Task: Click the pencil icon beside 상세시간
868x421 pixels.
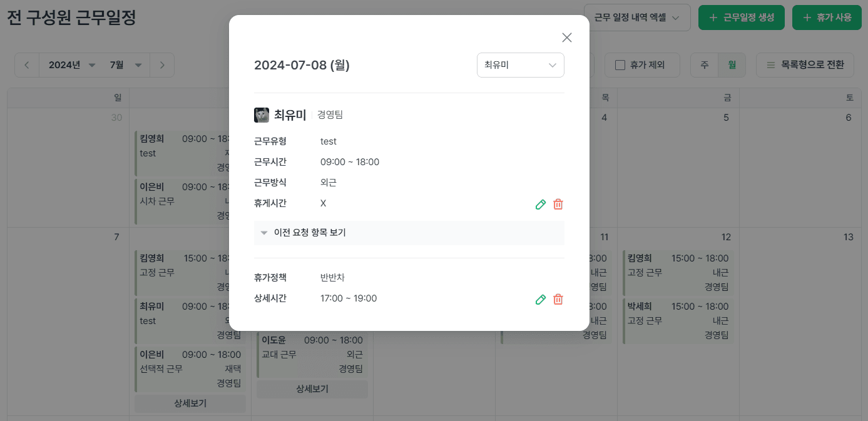Action: (540, 299)
